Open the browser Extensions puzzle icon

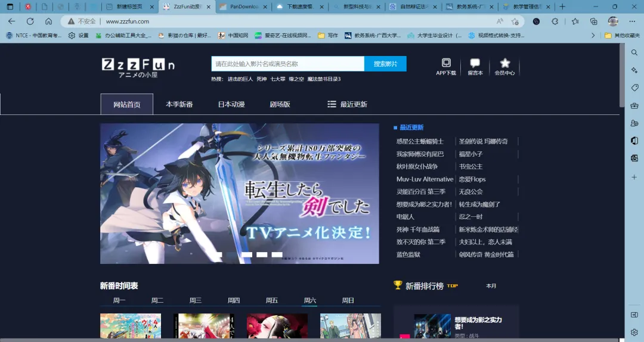coord(555,21)
